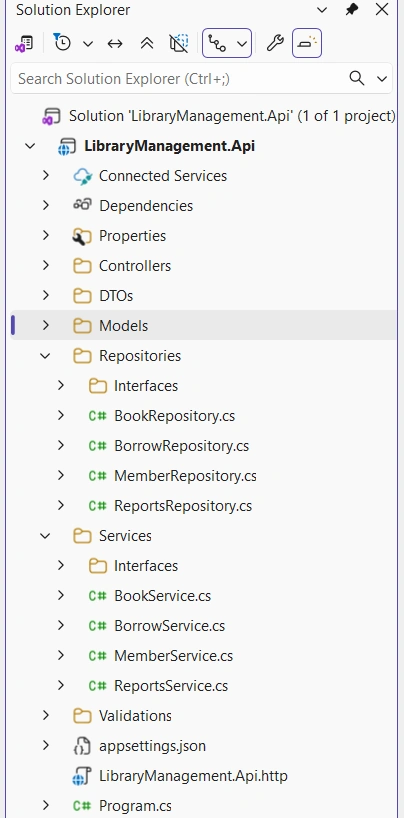Image resolution: width=404 pixels, height=818 pixels.
Task: Click the C# icon of ReportsService.cs
Action: (98, 685)
